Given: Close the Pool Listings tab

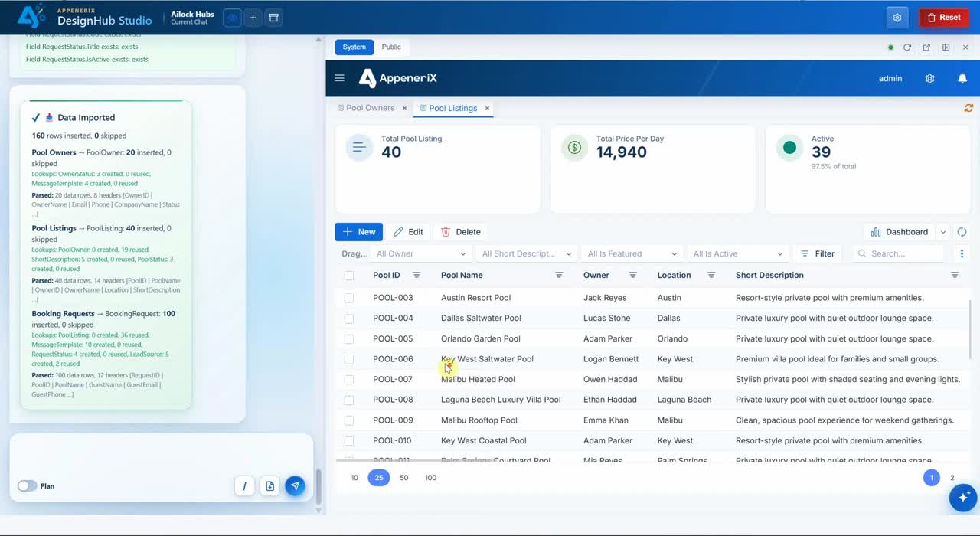Looking at the screenshot, I should click(487, 108).
